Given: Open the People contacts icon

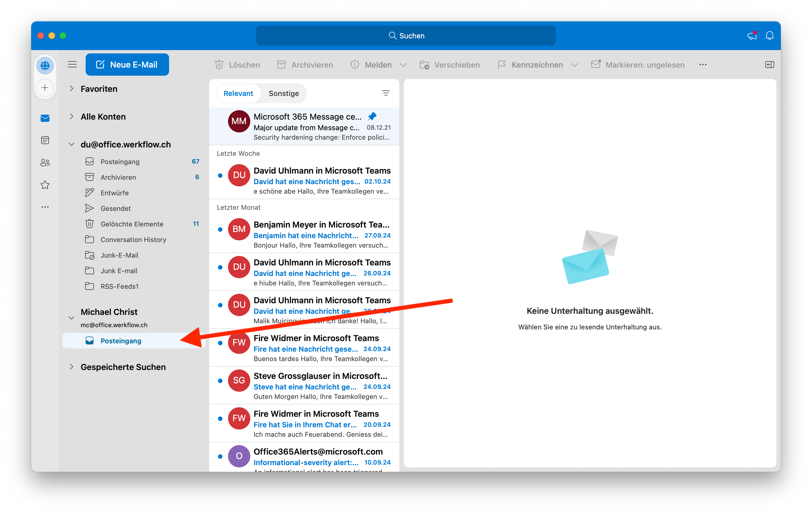Looking at the screenshot, I should pyautogui.click(x=45, y=162).
